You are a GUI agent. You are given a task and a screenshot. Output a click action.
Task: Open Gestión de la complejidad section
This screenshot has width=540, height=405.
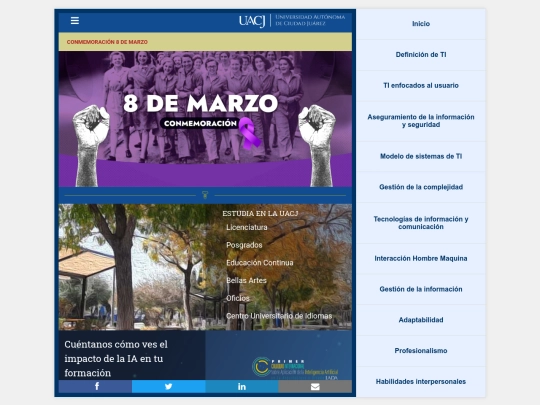pos(421,187)
